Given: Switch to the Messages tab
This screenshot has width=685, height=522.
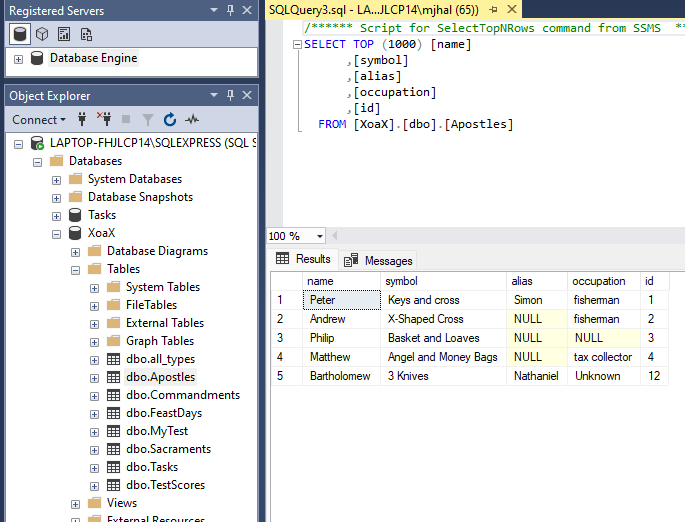Looking at the screenshot, I should click(378, 260).
